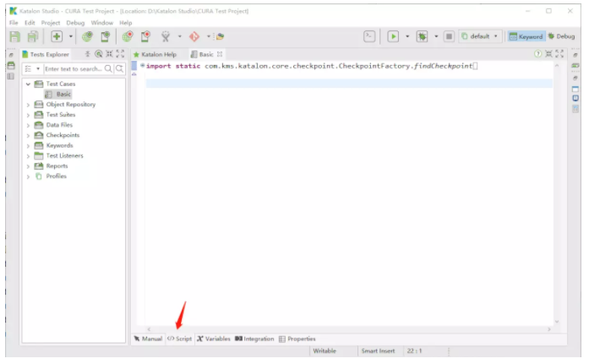Viewport: 589px width, 364px height.
Task: Open the Run button dropdown arrow
Action: click(x=407, y=36)
